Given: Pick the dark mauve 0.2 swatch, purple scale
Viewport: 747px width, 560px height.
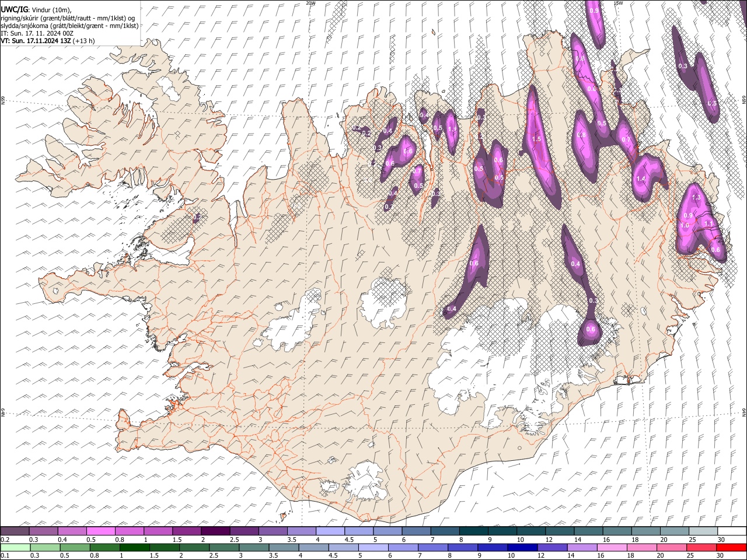Looking at the screenshot, I should [15, 531].
